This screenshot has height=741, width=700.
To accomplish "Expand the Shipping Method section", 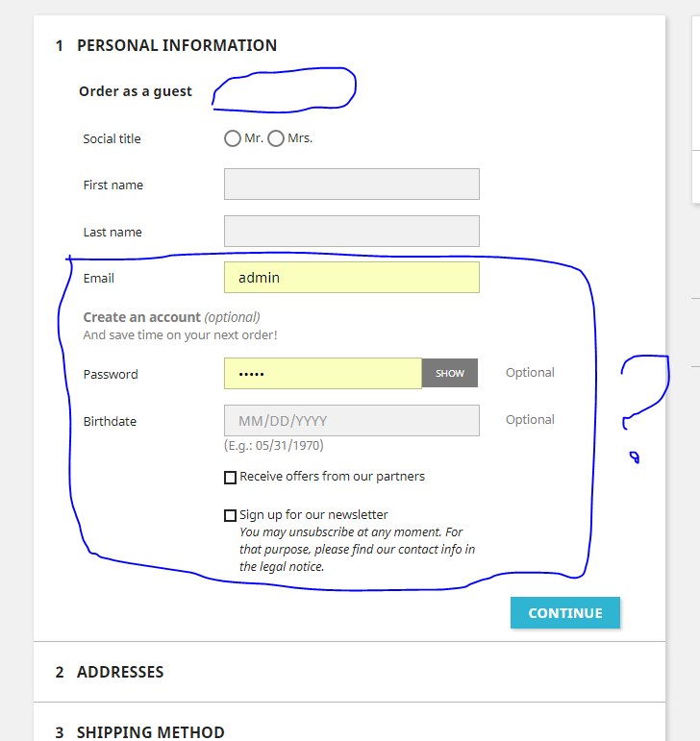I will (150, 732).
